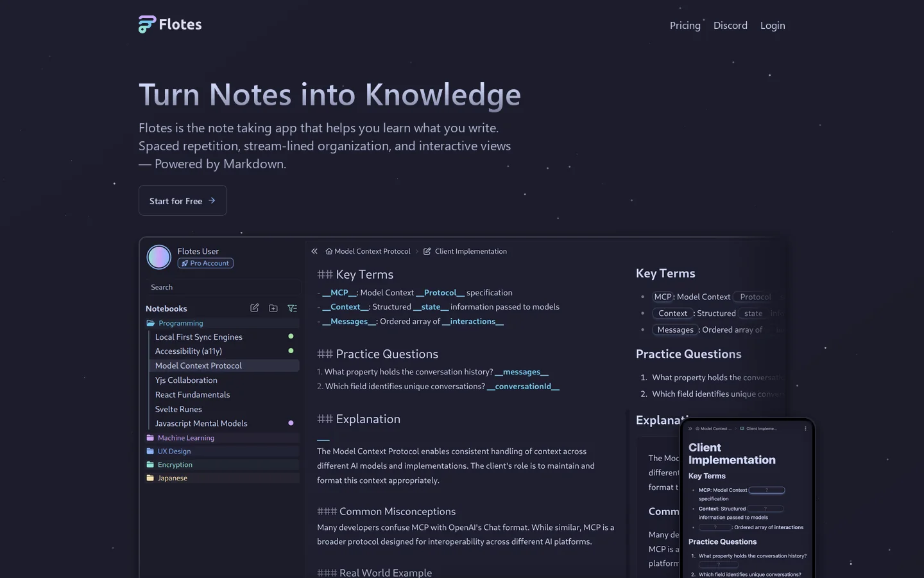Select Model Context Protocol in the sidebar list
The image size is (924, 578).
[x=225, y=365]
